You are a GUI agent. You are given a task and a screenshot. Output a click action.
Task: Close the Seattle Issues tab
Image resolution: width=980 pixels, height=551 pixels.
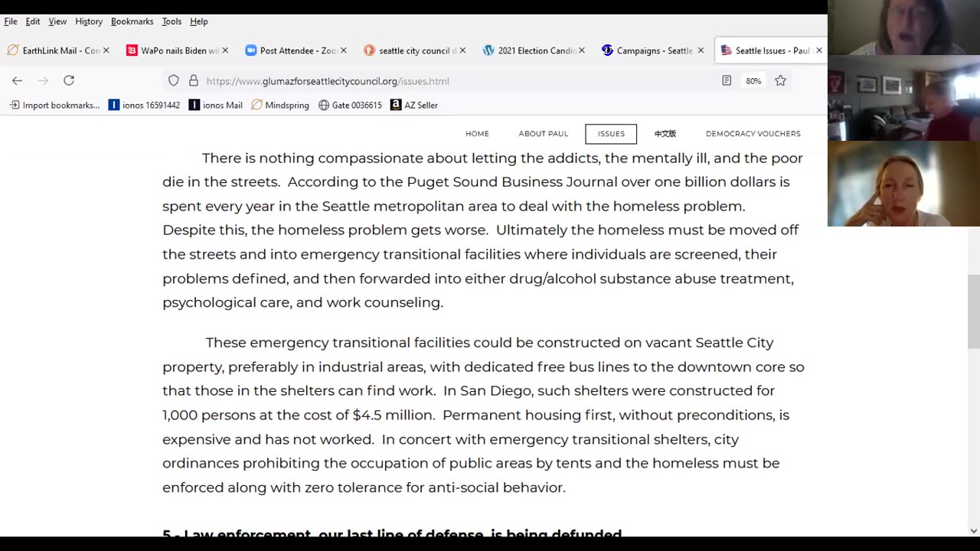818,51
